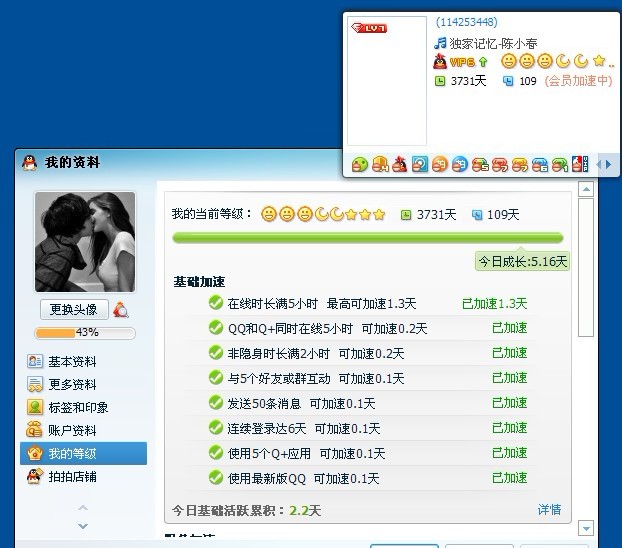
Task: Click the vertical scrollbar thumb in the level panel
Action: pos(586,268)
